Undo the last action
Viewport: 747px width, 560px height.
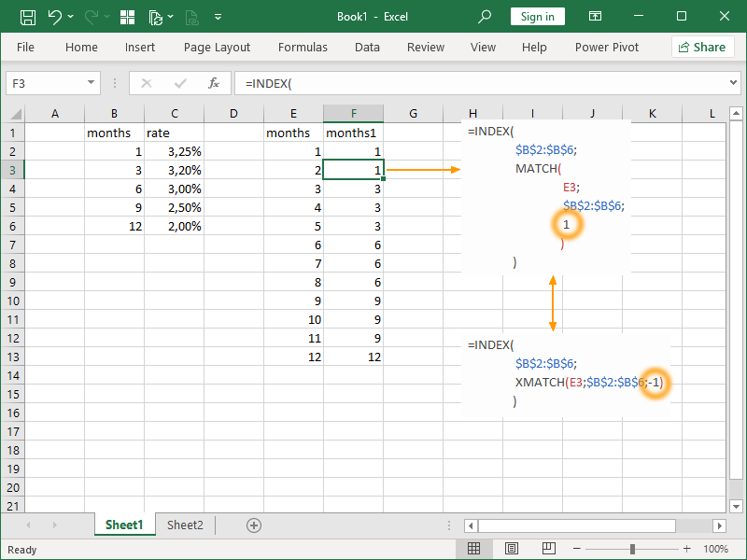click(x=55, y=17)
